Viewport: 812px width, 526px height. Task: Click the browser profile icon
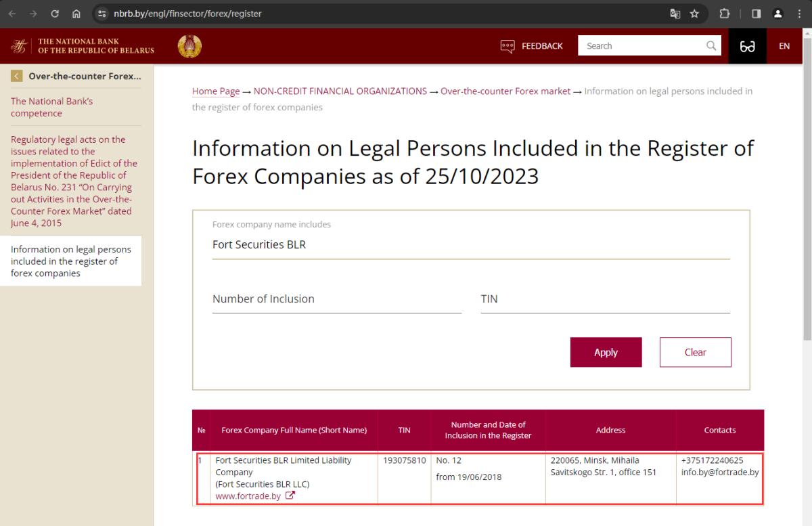[777, 13]
